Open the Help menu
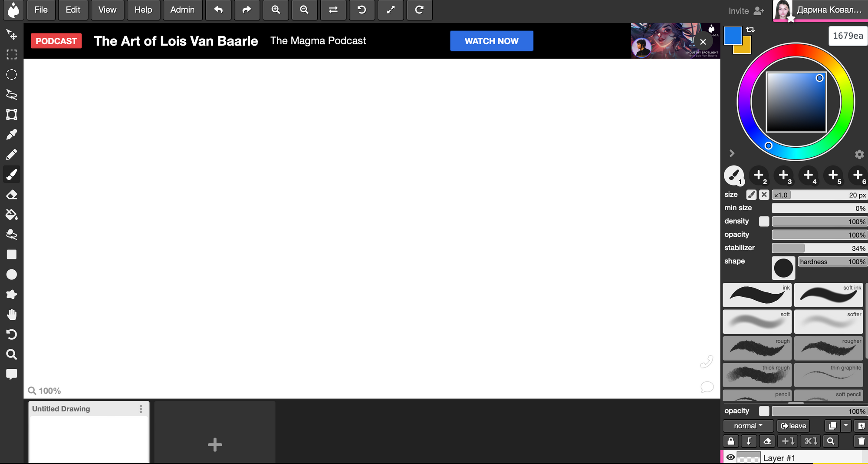 [143, 10]
